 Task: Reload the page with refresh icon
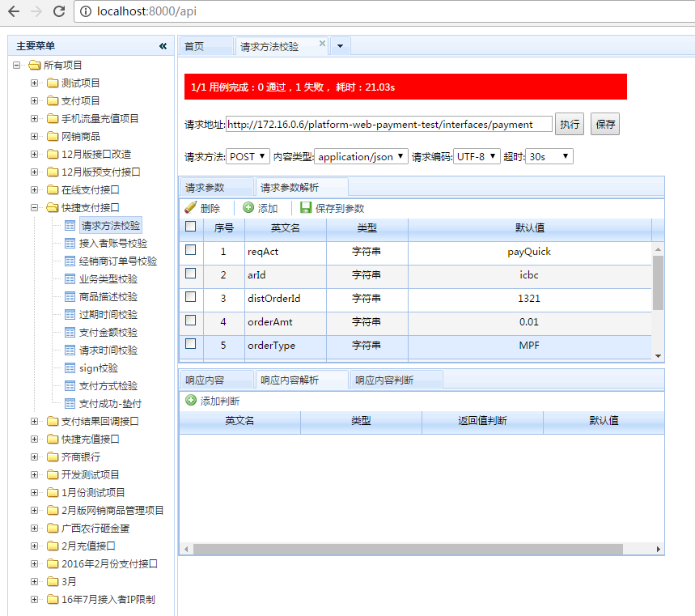59,11
